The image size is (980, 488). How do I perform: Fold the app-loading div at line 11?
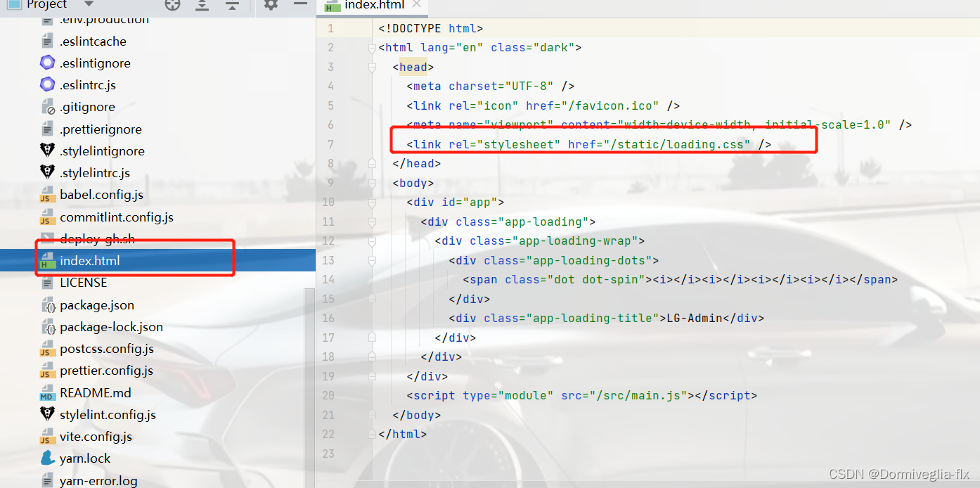(373, 221)
